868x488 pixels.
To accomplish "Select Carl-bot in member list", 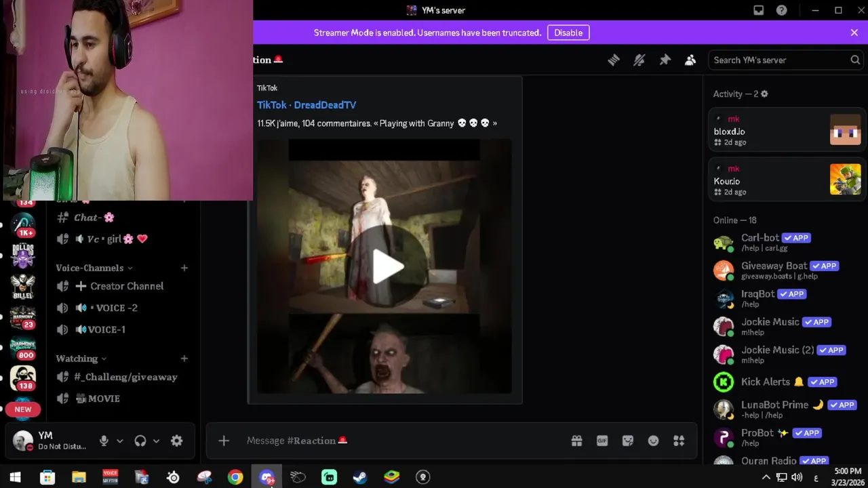I will pos(787,242).
